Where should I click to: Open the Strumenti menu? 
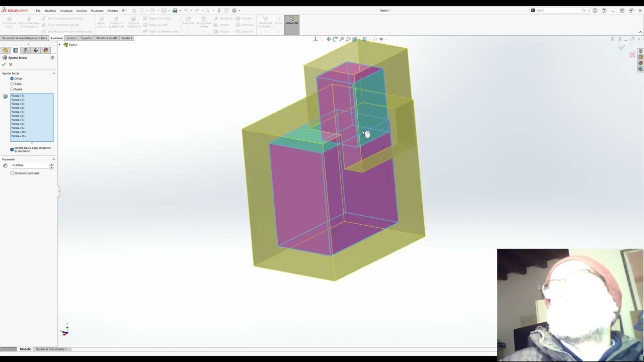(x=97, y=11)
